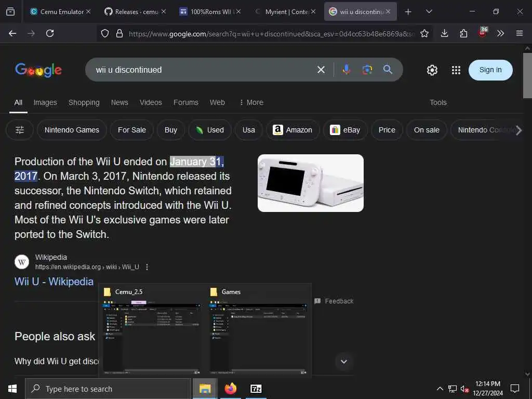
Task: Click the padlock site security icon
Action: 119,33
